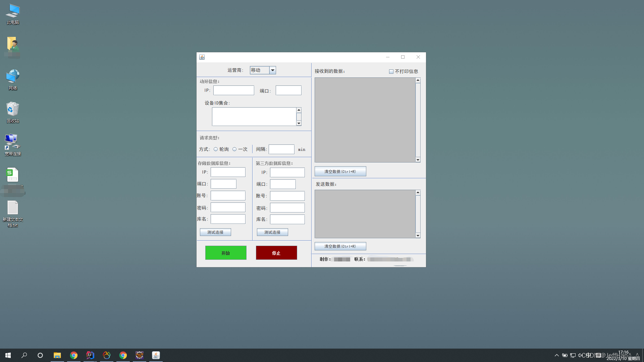This screenshot has width=644, height=362.
Task: Click the scroll-down arrow of 设备ID集合 box
Action: [x=299, y=123]
